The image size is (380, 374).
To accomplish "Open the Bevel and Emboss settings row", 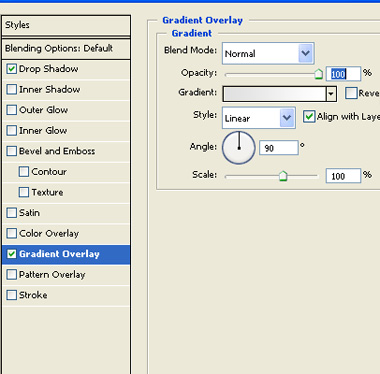I will (66, 151).
